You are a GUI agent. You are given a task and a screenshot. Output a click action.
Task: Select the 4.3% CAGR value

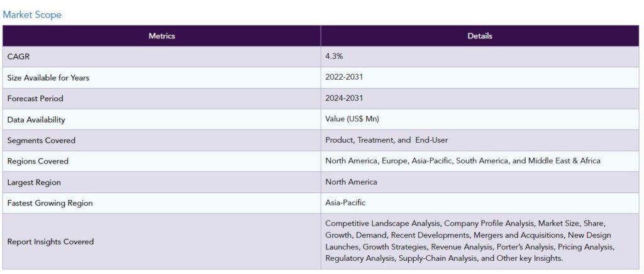334,56
